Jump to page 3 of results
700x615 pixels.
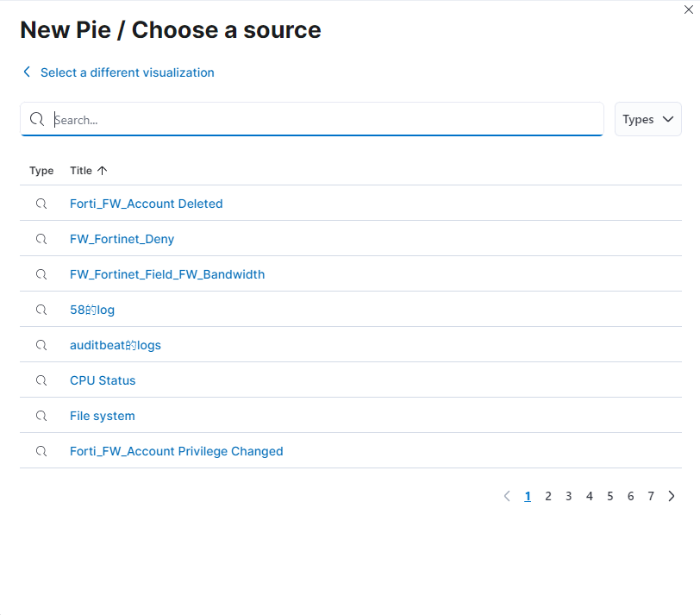coord(569,496)
